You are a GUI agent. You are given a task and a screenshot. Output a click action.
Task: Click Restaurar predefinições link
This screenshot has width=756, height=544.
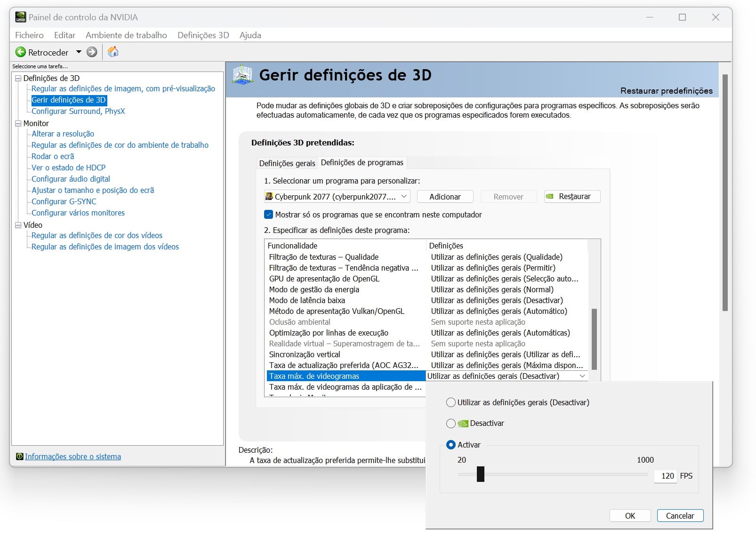pyautogui.click(x=666, y=91)
